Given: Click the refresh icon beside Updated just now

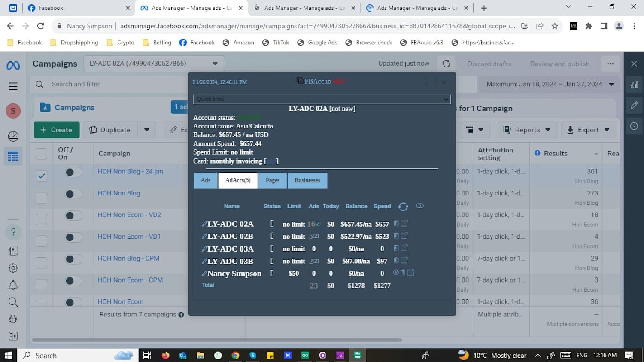Looking at the screenshot, I should click(x=446, y=64).
